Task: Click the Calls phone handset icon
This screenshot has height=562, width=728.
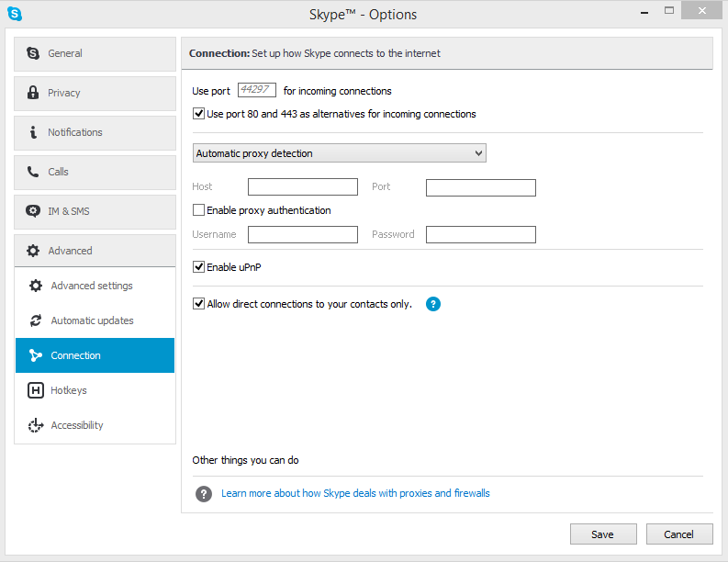Action: point(33,172)
